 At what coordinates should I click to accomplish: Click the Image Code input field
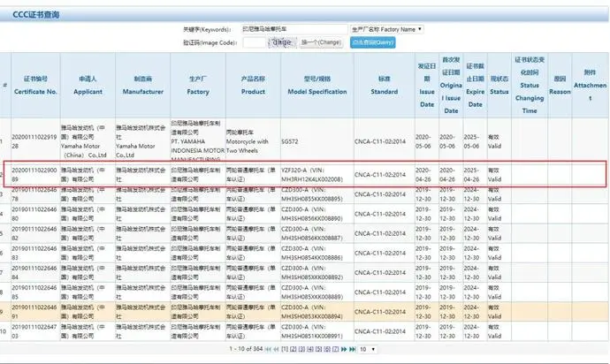click(x=255, y=42)
